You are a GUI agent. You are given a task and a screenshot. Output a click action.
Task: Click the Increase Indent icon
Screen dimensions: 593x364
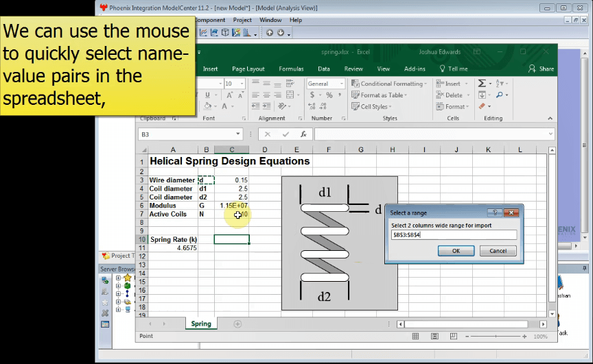click(x=266, y=106)
